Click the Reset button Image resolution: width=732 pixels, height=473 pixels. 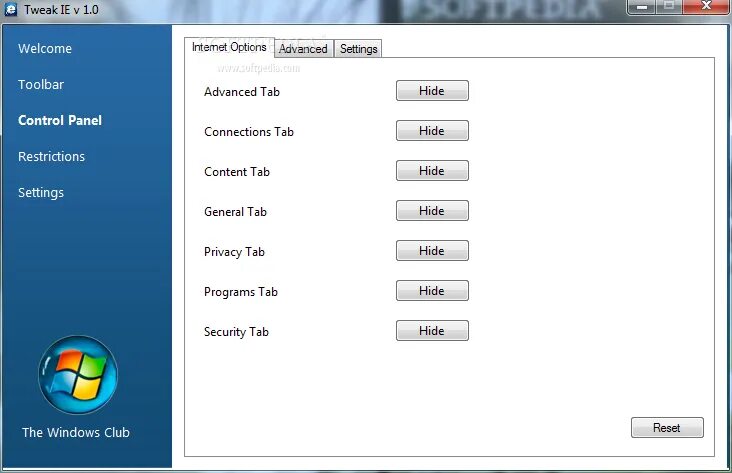667,428
